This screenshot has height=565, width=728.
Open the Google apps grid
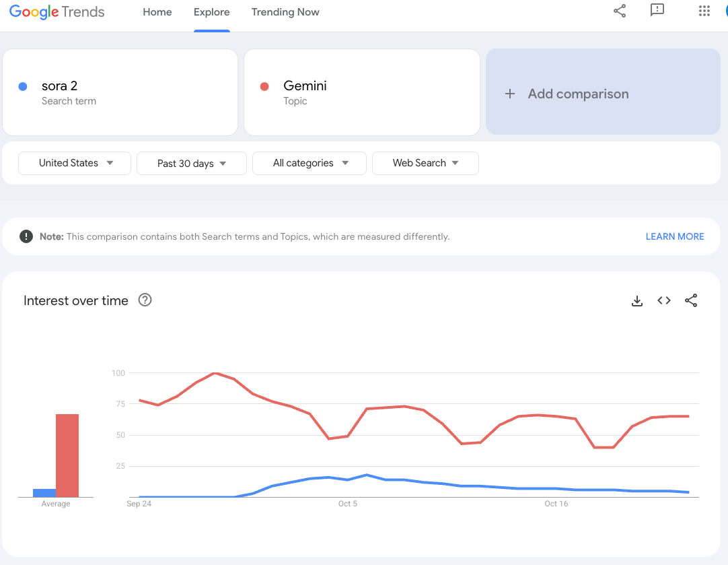click(704, 11)
